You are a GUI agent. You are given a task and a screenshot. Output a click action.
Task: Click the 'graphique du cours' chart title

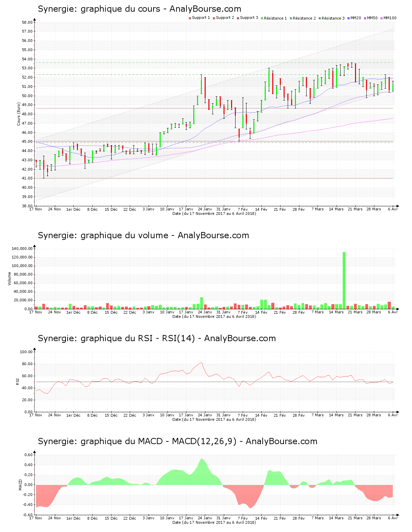coord(139,9)
